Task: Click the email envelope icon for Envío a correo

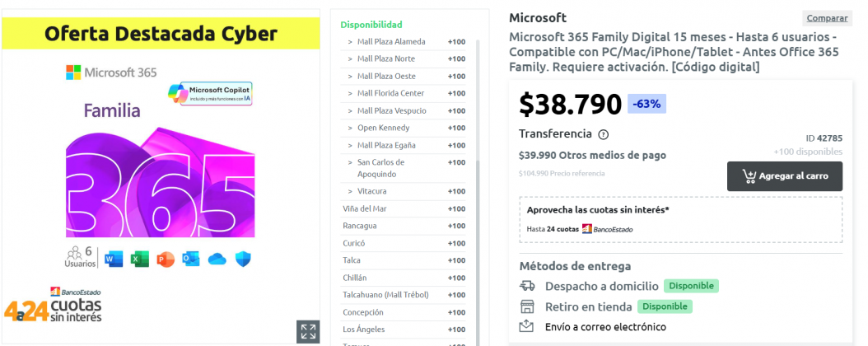Action: pyautogui.click(x=526, y=326)
